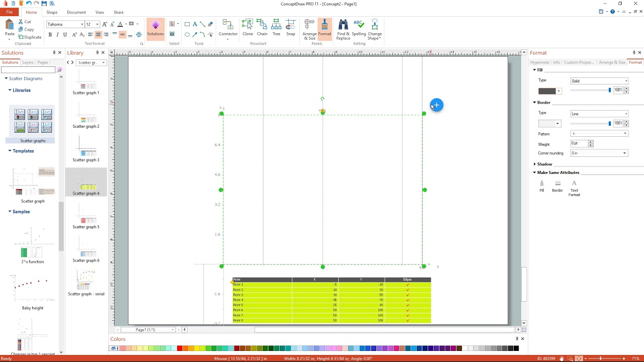Open the Arrange & Size tab in Format panel
Screen dimensions: 644x362
pos(612,62)
